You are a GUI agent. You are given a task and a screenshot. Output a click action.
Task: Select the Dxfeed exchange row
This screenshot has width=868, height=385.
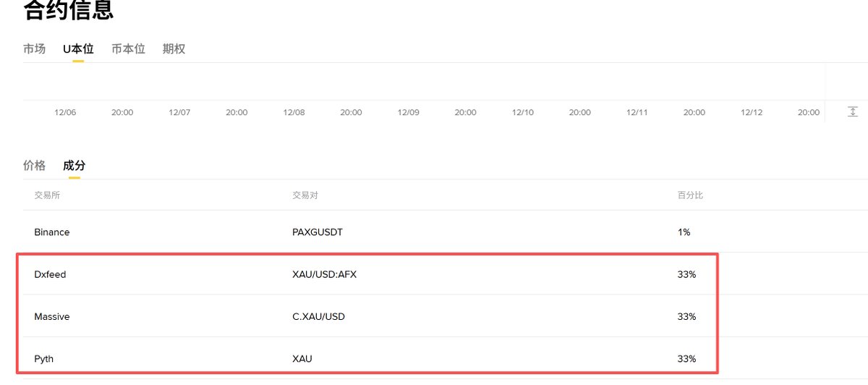[x=50, y=274]
